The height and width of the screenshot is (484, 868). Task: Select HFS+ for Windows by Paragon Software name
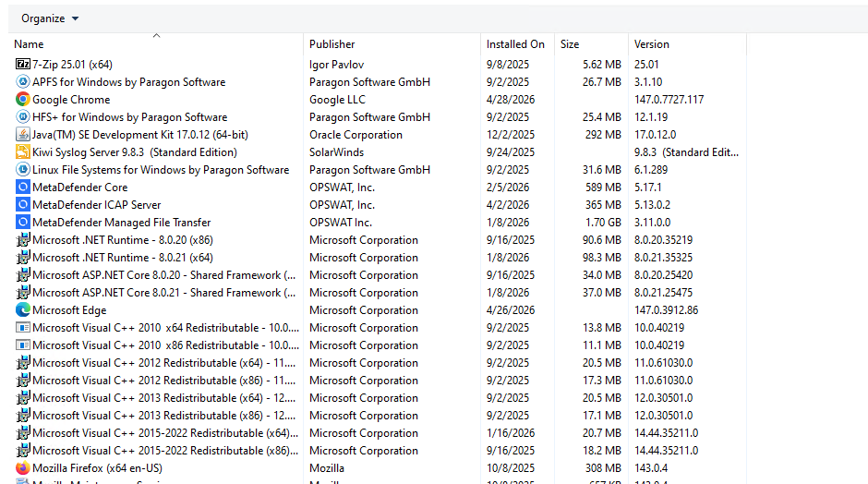pos(130,117)
